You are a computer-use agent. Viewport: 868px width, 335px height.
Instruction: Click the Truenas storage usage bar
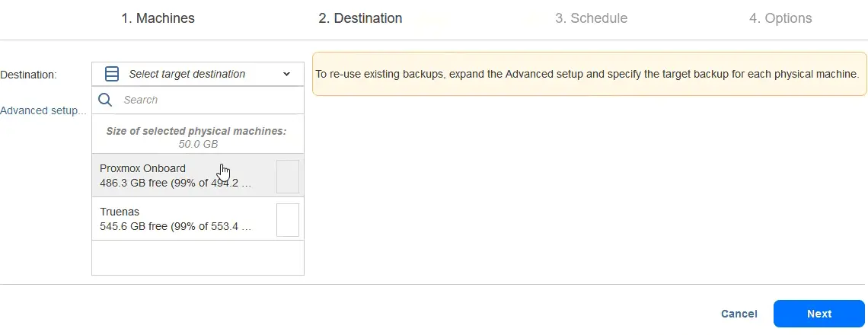[287, 219]
